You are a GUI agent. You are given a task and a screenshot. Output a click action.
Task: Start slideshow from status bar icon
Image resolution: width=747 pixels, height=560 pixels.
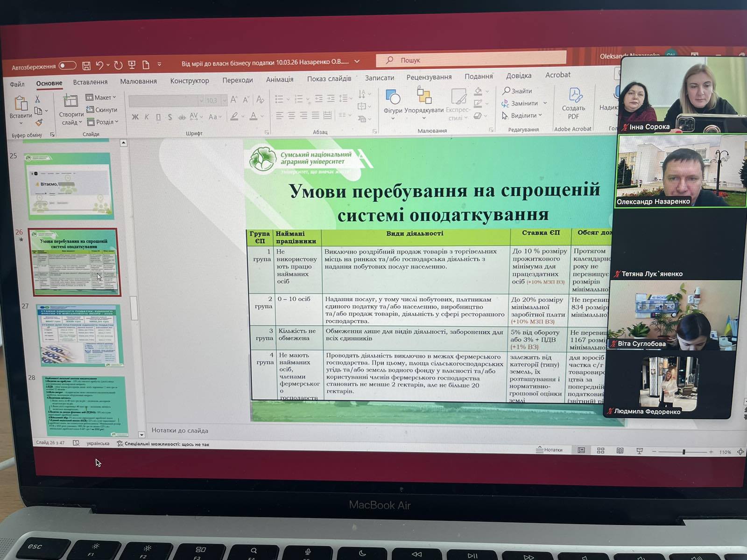coord(640,451)
